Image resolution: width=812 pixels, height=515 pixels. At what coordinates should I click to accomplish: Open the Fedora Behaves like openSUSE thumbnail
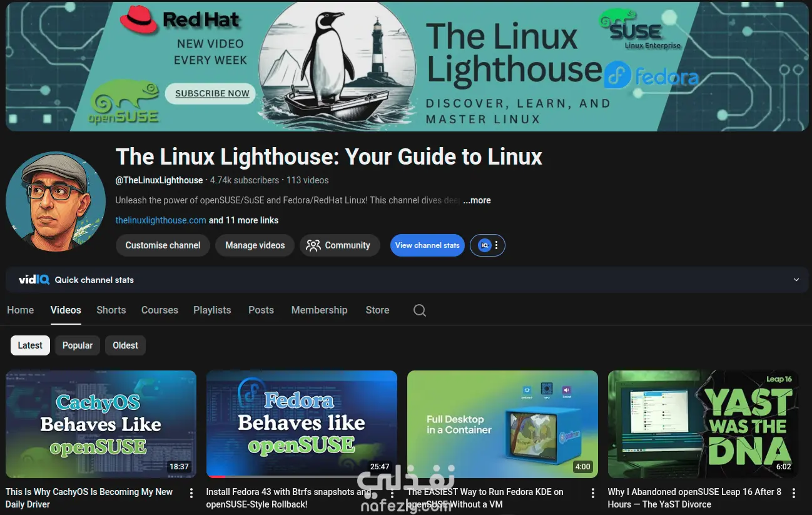point(302,424)
